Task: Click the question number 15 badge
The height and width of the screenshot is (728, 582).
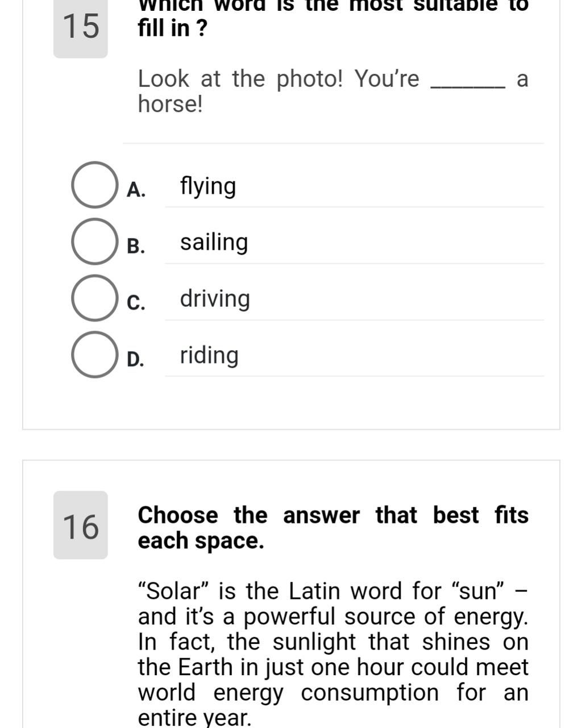Action: coord(81,27)
